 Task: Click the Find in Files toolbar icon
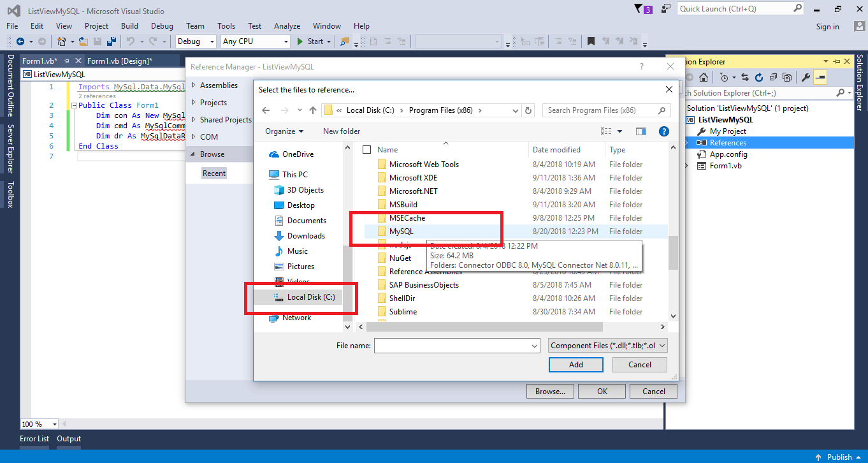tap(345, 41)
